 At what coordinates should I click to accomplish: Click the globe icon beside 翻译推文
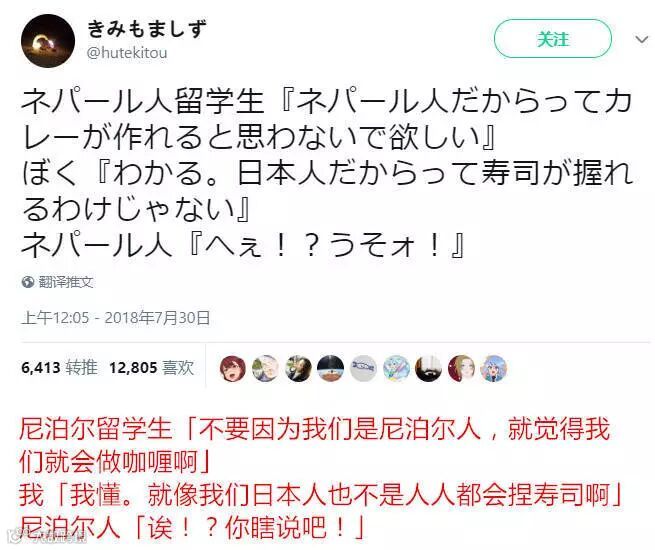28,282
